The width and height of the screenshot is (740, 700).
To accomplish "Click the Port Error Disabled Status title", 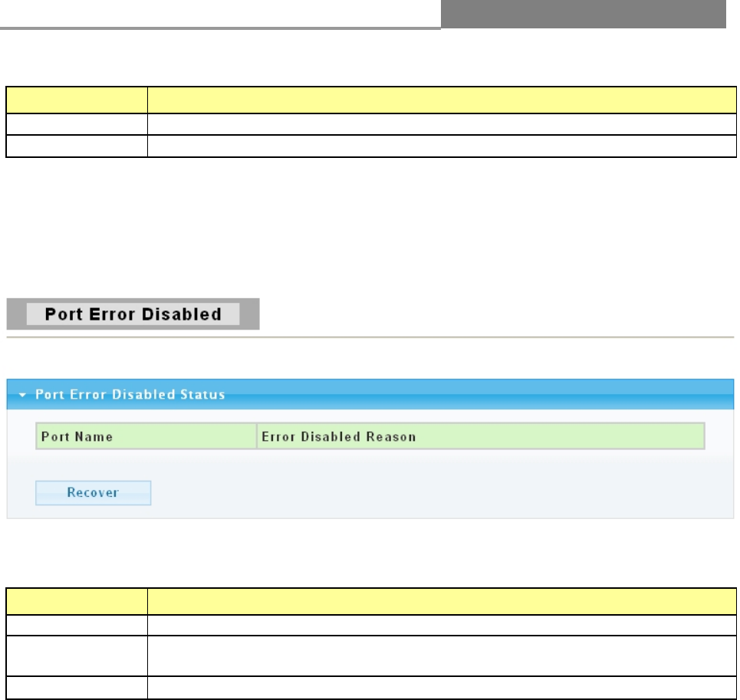I will click(x=130, y=394).
